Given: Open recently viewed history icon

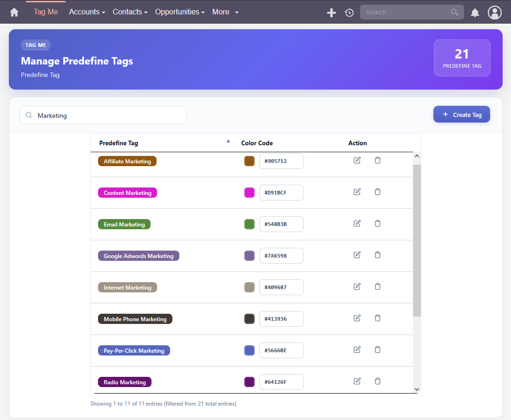Looking at the screenshot, I should click(349, 13).
